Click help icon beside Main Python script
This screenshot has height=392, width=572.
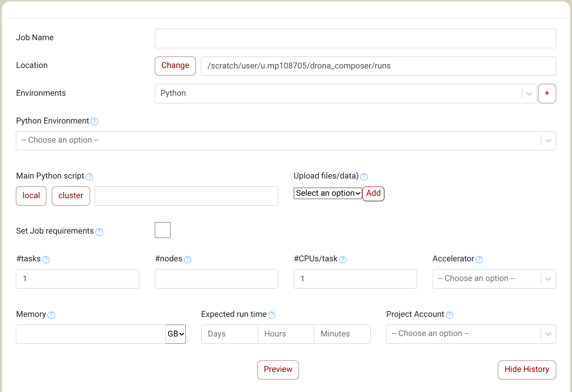[x=89, y=177]
